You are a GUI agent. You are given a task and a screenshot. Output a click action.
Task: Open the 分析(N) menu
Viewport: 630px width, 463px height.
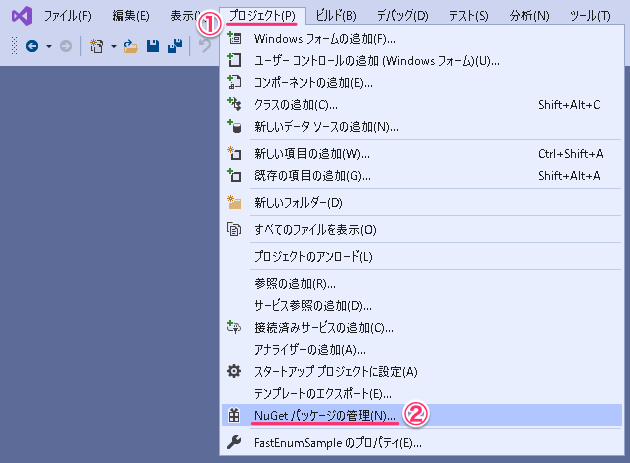tap(529, 16)
